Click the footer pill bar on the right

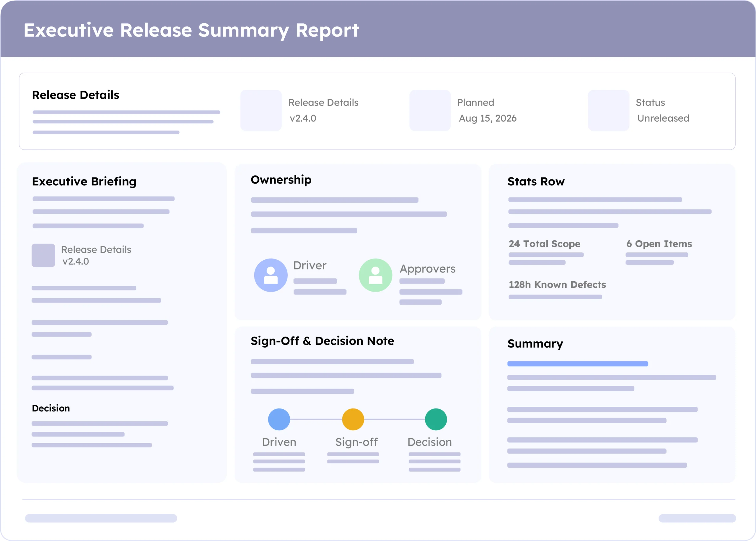point(697,518)
